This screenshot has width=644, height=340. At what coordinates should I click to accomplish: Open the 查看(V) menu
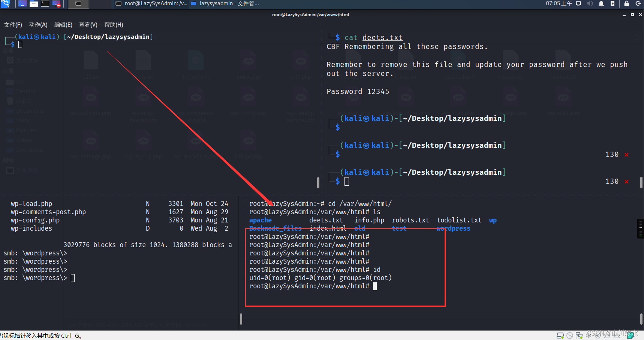pos(88,25)
